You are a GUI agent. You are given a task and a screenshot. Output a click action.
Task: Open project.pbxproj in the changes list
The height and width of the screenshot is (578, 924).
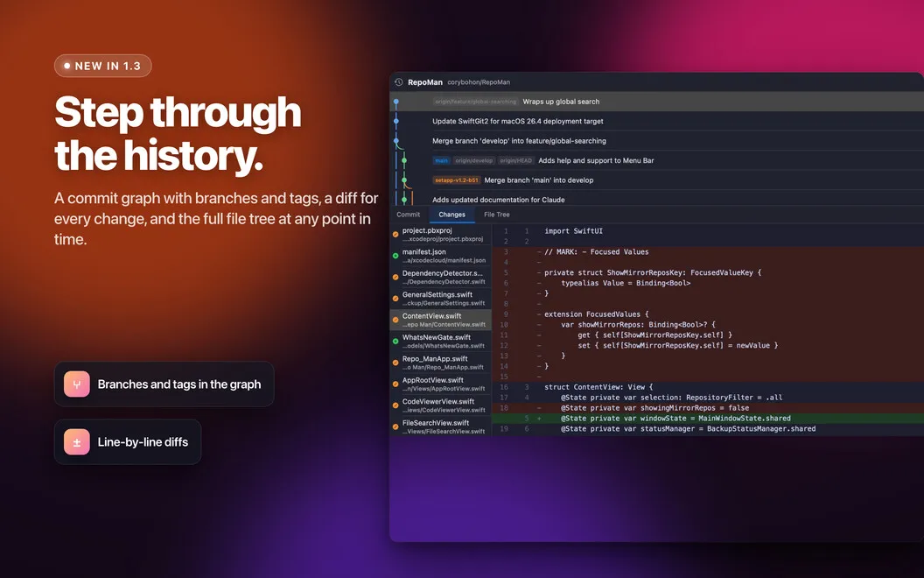tap(441, 235)
